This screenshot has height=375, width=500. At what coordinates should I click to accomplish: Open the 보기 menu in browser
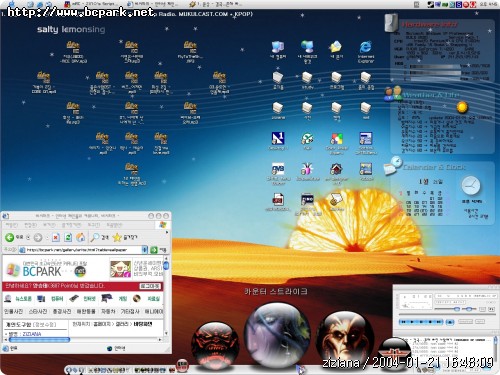[x=49, y=225]
